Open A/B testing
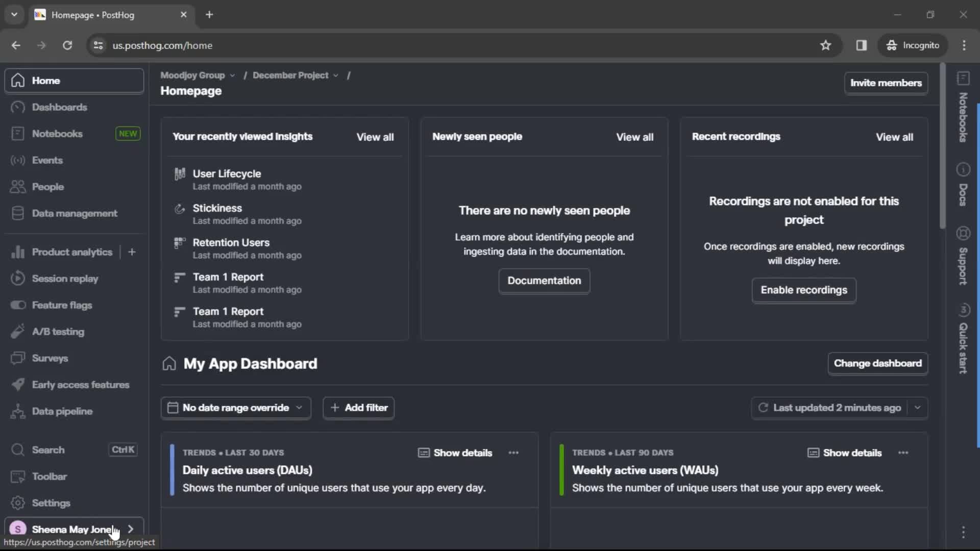The height and width of the screenshot is (551, 980). pyautogui.click(x=74, y=332)
